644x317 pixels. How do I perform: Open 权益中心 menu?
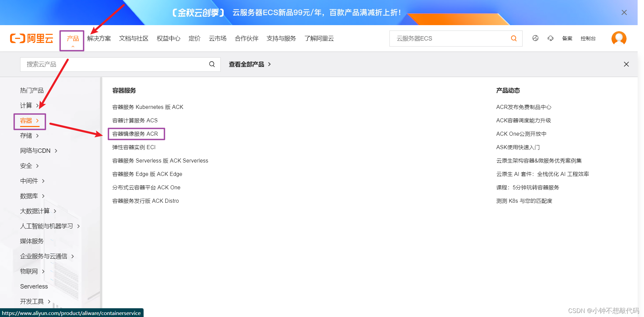(x=168, y=39)
